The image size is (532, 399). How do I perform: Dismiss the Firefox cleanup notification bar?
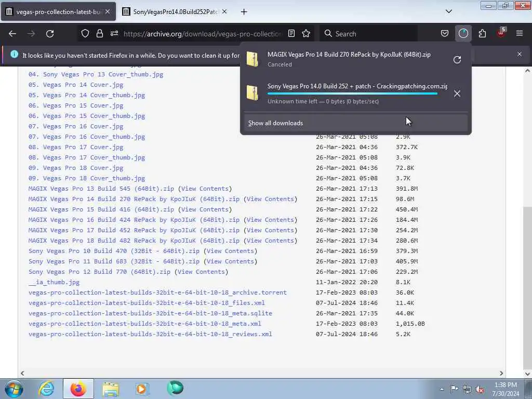520,54
